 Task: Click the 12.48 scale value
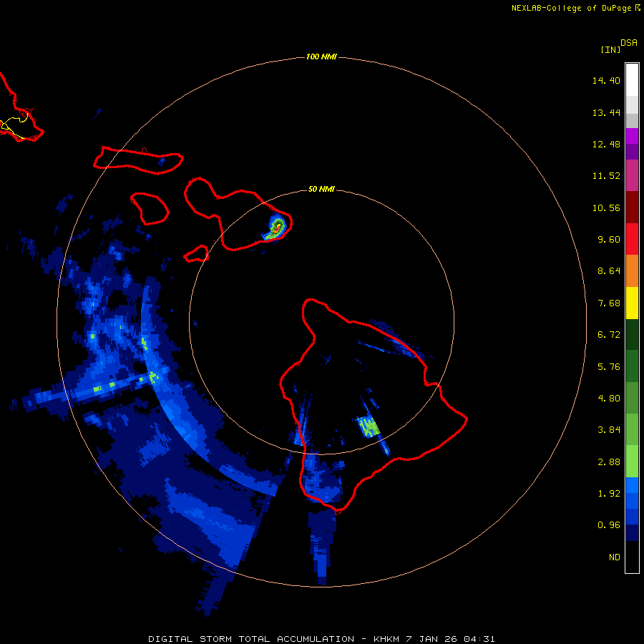[x=606, y=144]
